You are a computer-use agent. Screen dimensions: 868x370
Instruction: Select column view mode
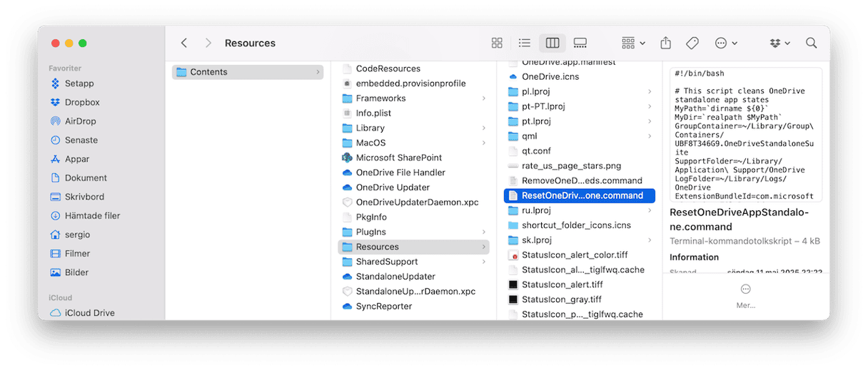click(x=552, y=43)
